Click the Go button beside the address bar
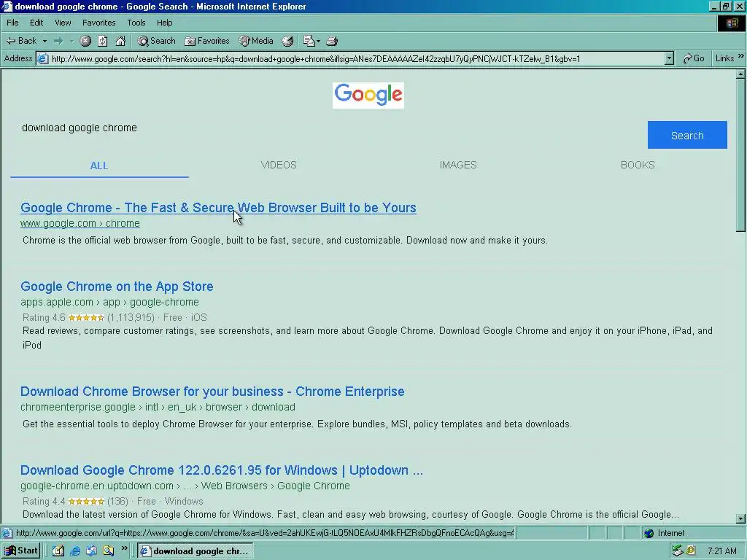The width and height of the screenshot is (747, 560). click(x=693, y=58)
